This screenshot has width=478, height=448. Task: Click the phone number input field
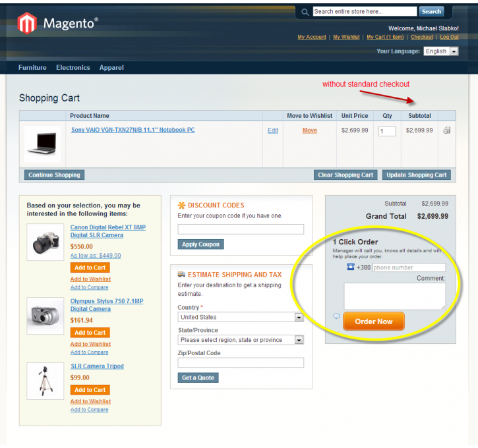click(x=409, y=267)
